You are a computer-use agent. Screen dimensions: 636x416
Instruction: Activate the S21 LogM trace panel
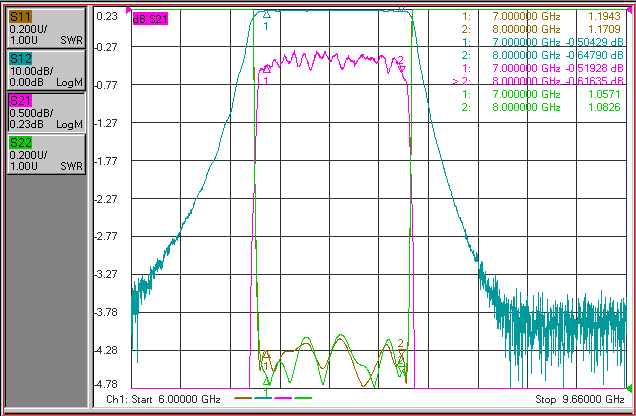pyautogui.click(x=46, y=112)
